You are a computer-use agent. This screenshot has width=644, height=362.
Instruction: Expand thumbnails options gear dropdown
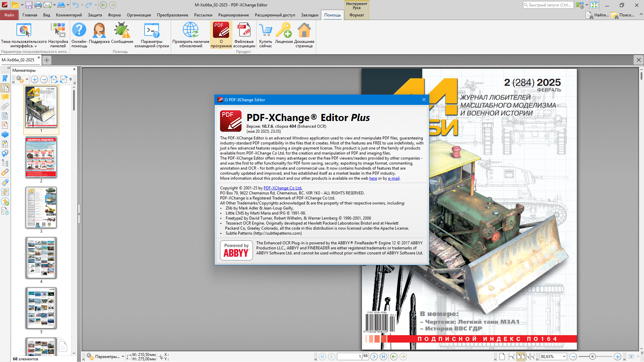tap(26, 79)
